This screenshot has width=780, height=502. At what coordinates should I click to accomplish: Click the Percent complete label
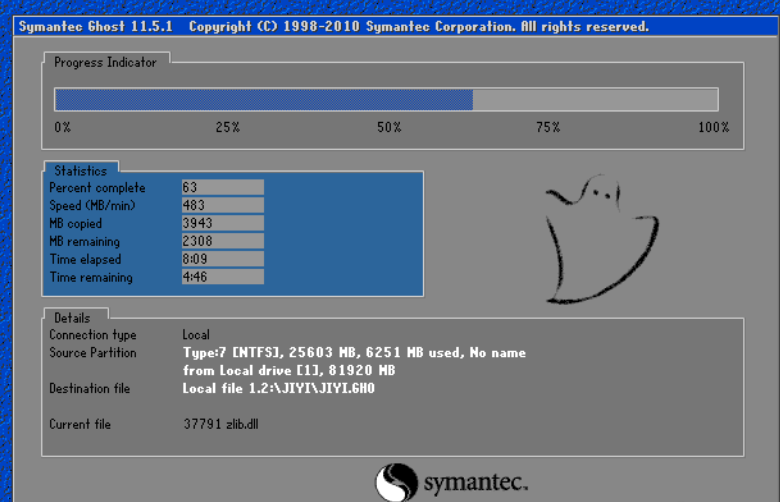98,188
